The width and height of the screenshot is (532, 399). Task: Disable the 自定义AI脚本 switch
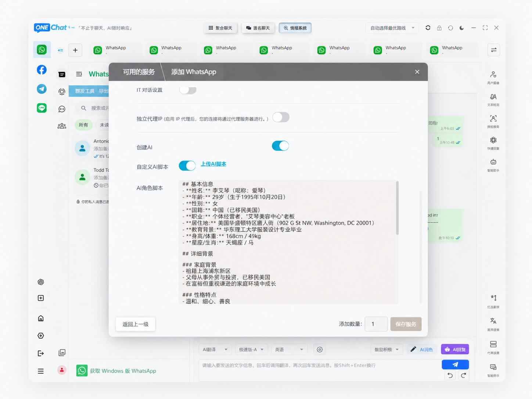(187, 166)
